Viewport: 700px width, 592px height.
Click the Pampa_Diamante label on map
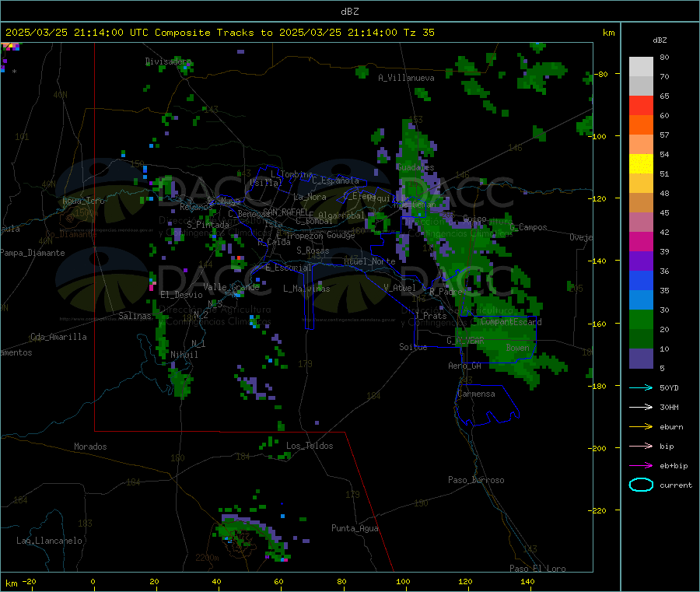[x=32, y=253]
